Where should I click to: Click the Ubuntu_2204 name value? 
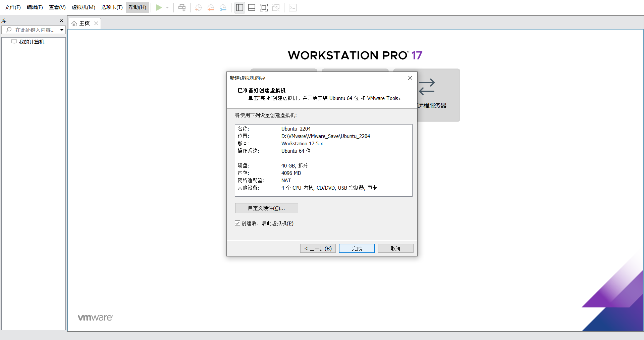tap(296, 129)
